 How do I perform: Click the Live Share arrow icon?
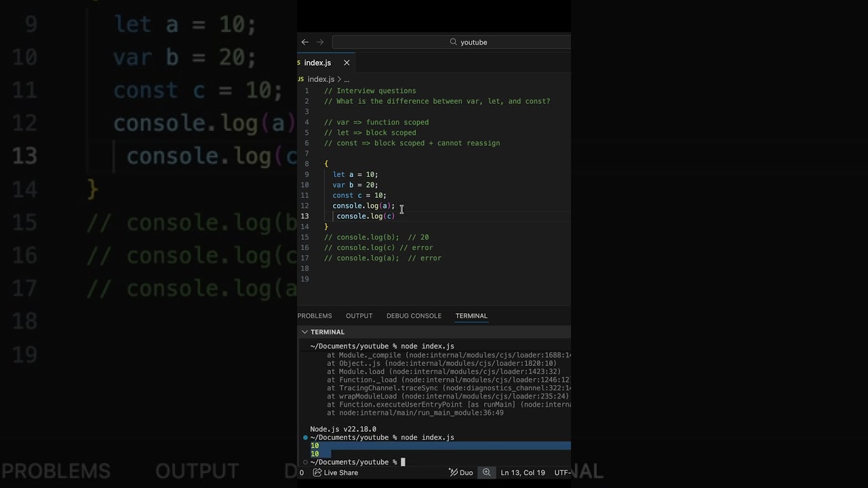coord(317,472)
